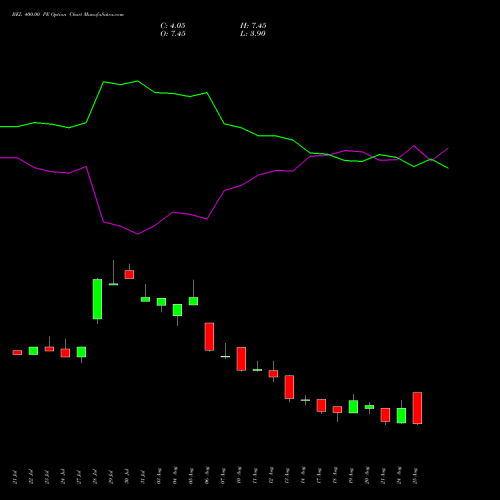The width and height of the screenshot is (500, 500).
Task: Select the low value "L: 3.90"
Action: (253, 34)
